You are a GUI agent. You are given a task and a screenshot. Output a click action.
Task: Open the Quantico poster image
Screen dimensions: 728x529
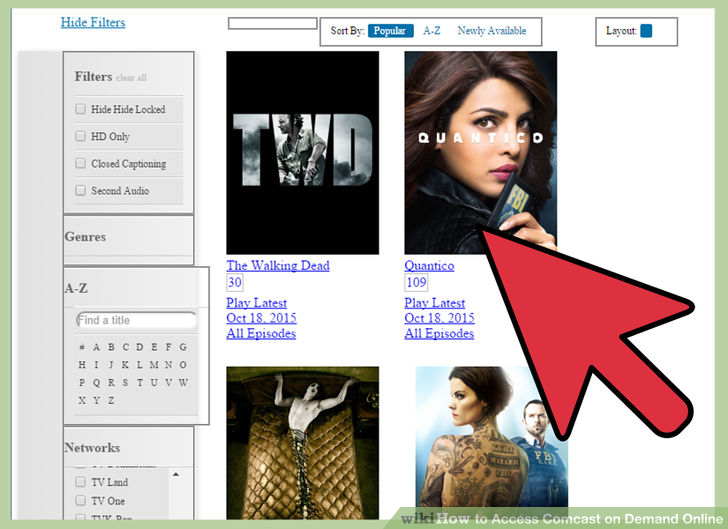click(x=481, y=153)
